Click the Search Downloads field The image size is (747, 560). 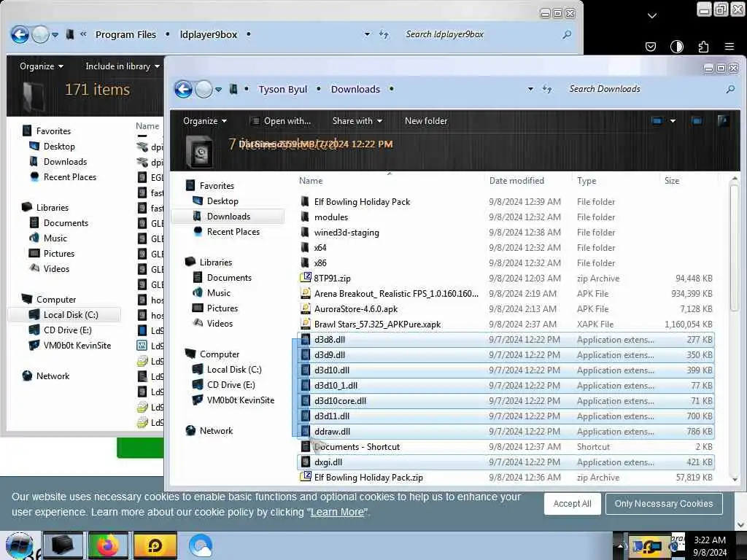[x=643, y=89]
